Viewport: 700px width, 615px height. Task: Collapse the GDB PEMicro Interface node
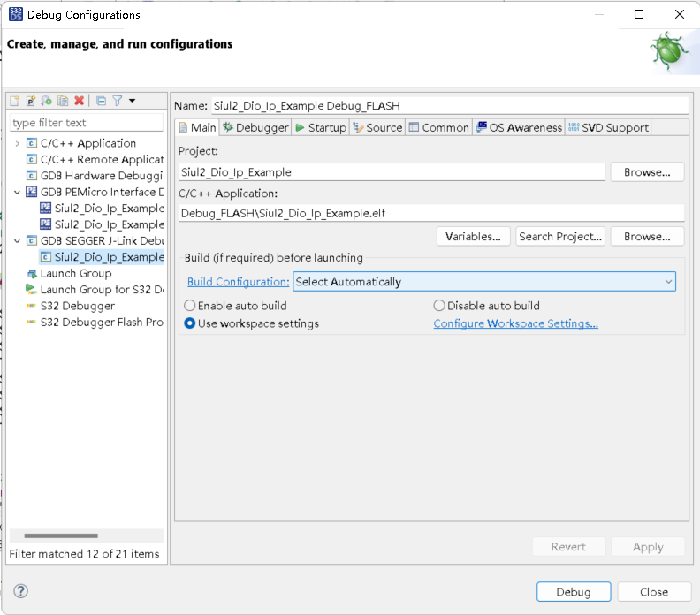pyautogui.click(x=17, y=192)
